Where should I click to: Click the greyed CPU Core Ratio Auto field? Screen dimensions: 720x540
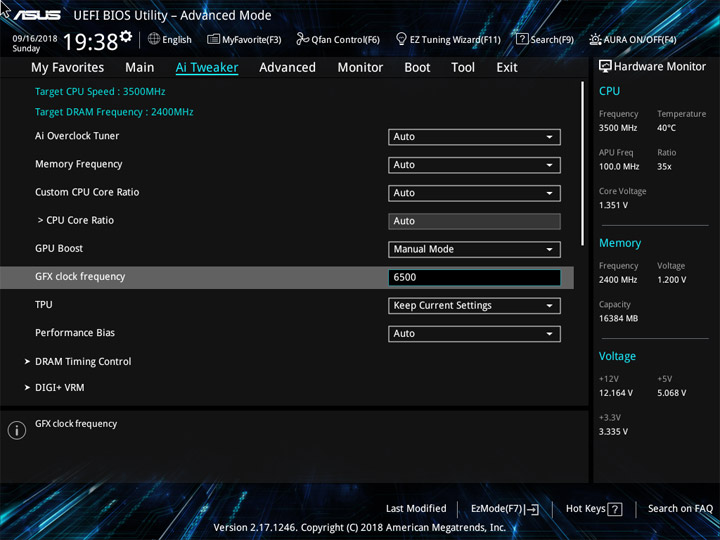(x=474, y=221)
